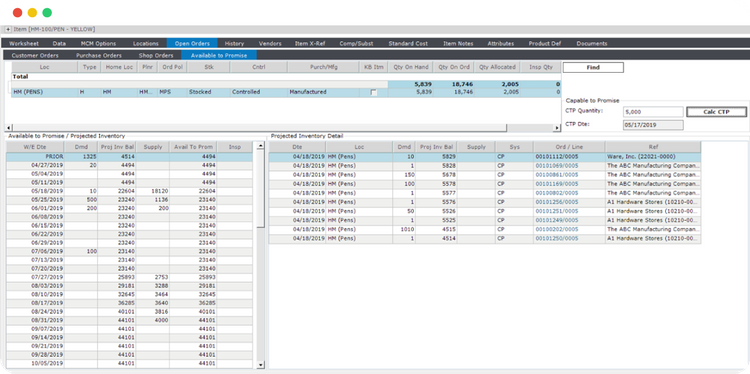Image resolution: width=750 pixels, height=374 pixels.
Task: Click right arrow of horizontal scrollbar
Action: 557,128
